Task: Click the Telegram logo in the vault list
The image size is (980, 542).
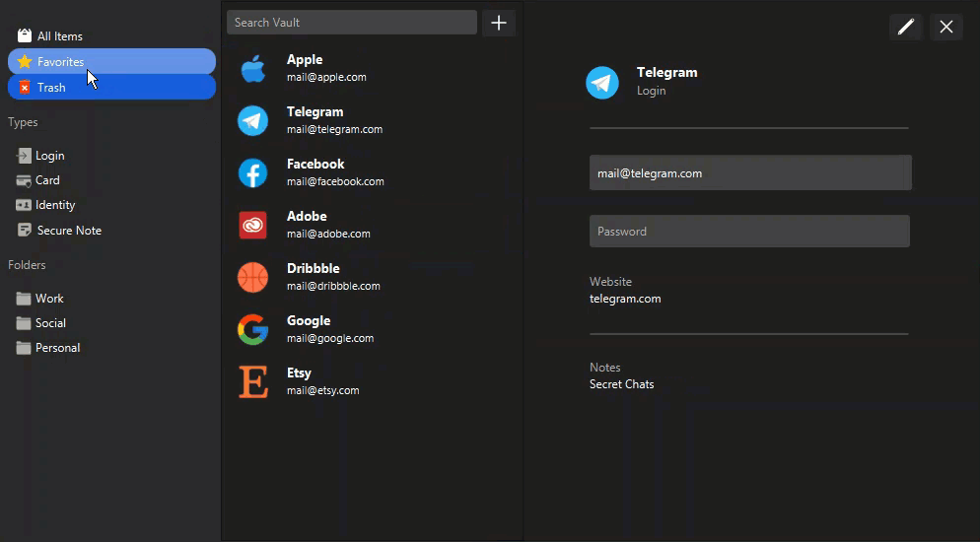Action: (253, 120)
